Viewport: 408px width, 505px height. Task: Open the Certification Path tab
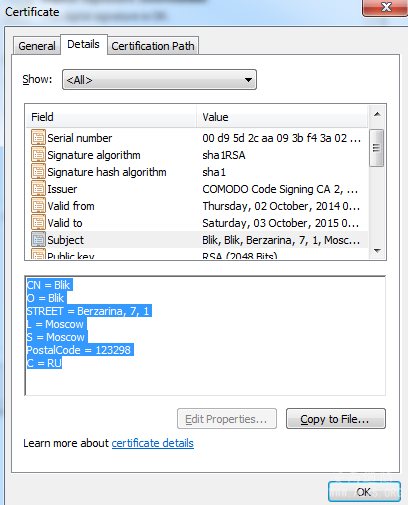pos(153,46)
